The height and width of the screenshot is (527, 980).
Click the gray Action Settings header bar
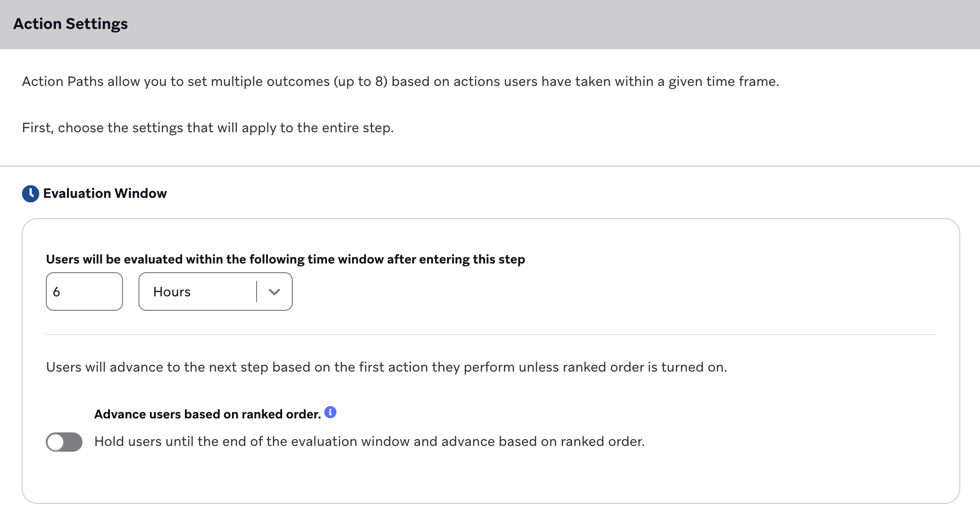pyautogui.click(x=490, y=24)
